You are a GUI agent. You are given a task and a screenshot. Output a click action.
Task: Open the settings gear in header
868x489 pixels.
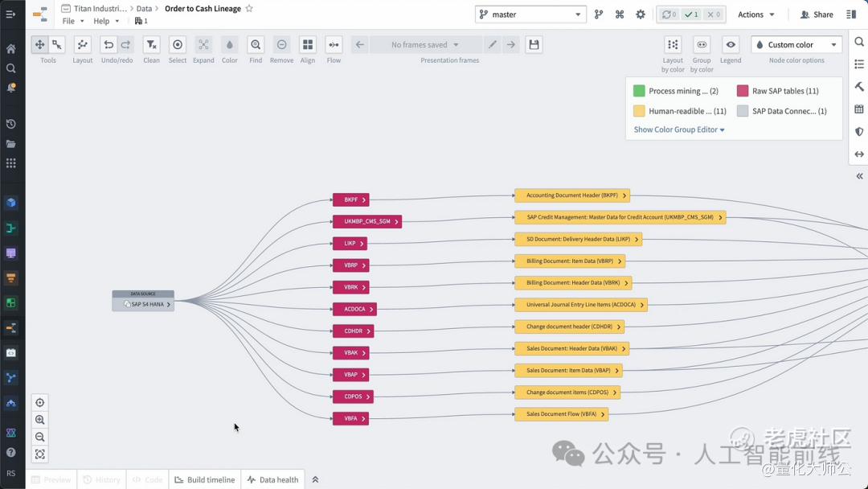pyautogui.click(x=641, y=14)
